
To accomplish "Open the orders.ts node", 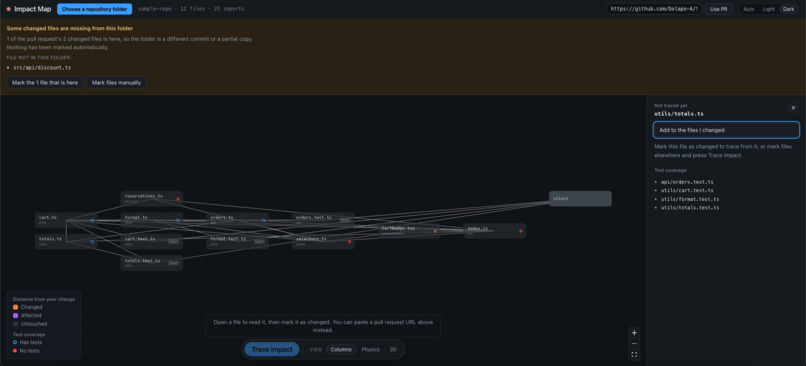I will point(237,220).
